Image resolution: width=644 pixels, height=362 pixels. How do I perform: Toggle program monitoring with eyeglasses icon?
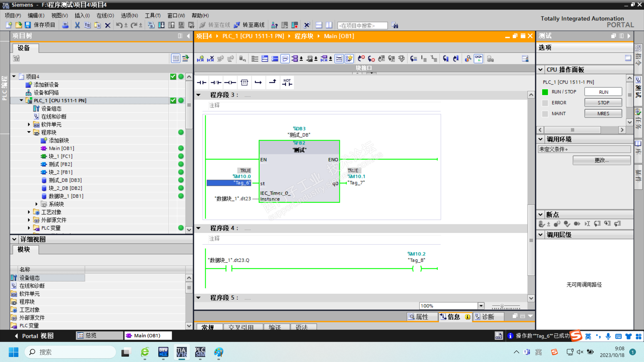pos(478,59)
